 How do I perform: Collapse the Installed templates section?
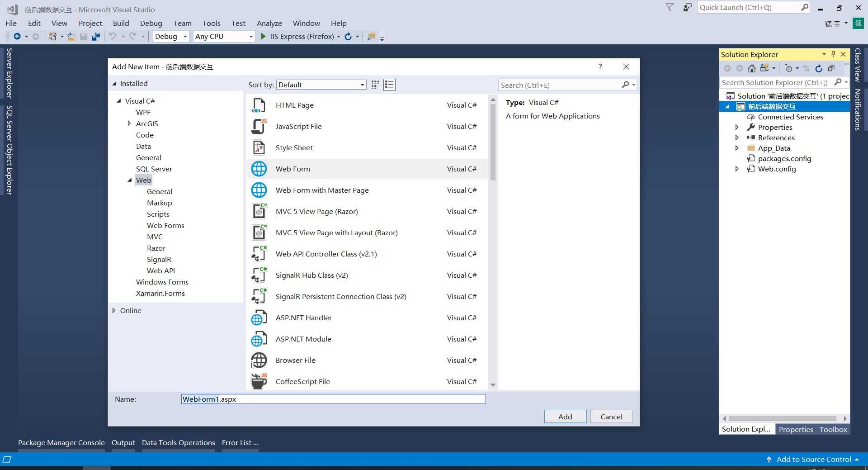tap(114, 83)
